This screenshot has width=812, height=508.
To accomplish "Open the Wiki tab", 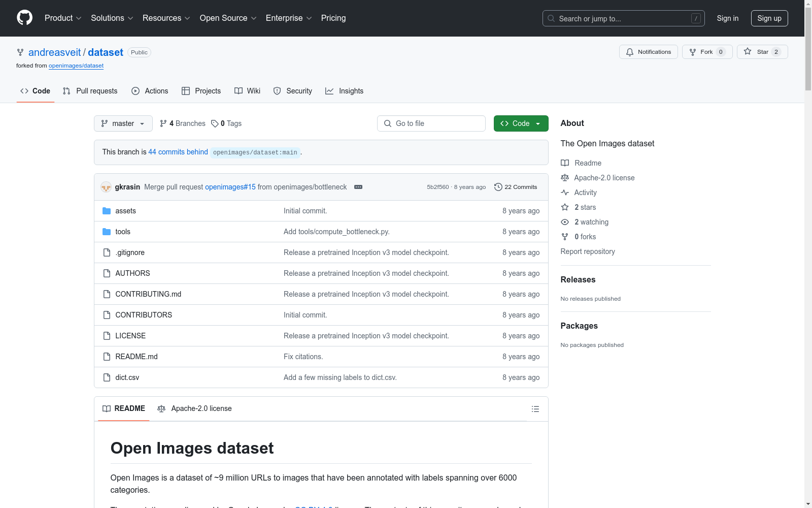I will point(247,91).
